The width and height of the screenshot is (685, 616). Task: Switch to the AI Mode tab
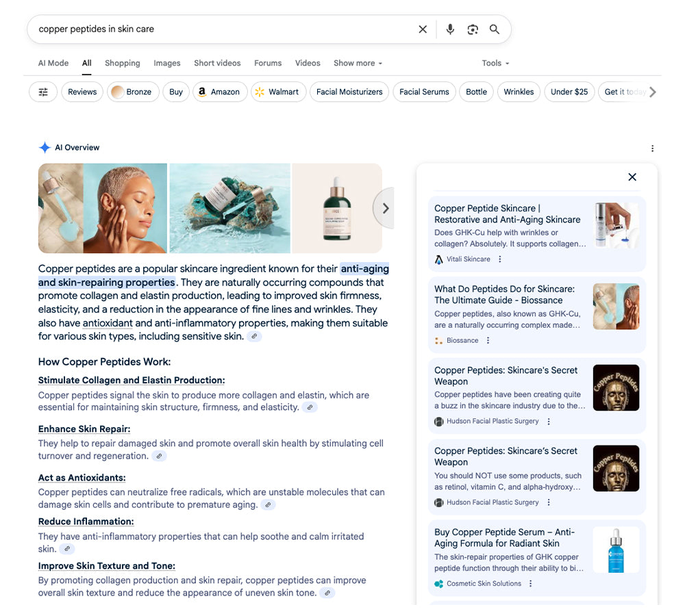53,63
